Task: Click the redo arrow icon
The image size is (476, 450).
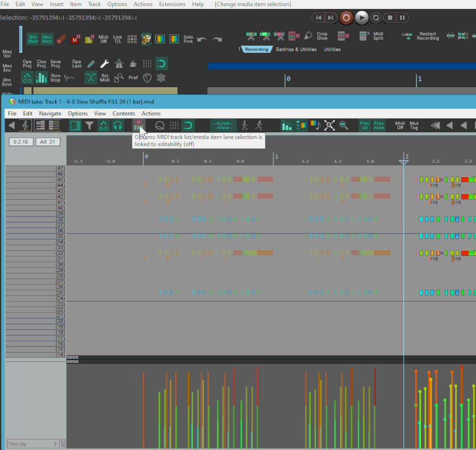Action: point(217,39)
